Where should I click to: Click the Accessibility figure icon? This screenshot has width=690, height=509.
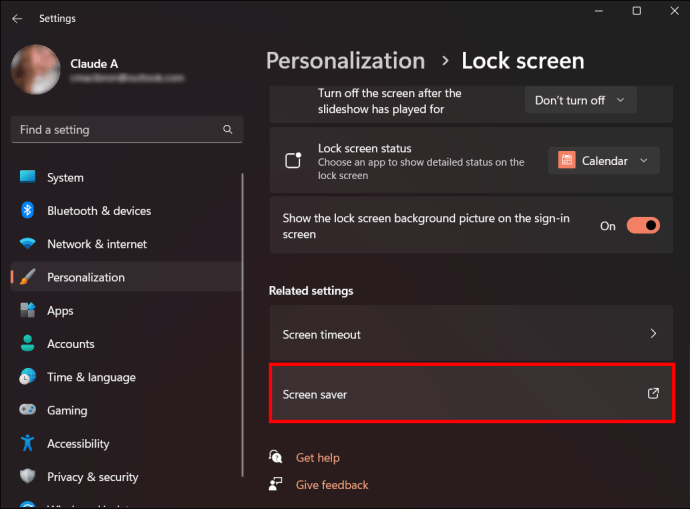coord(28,443)
